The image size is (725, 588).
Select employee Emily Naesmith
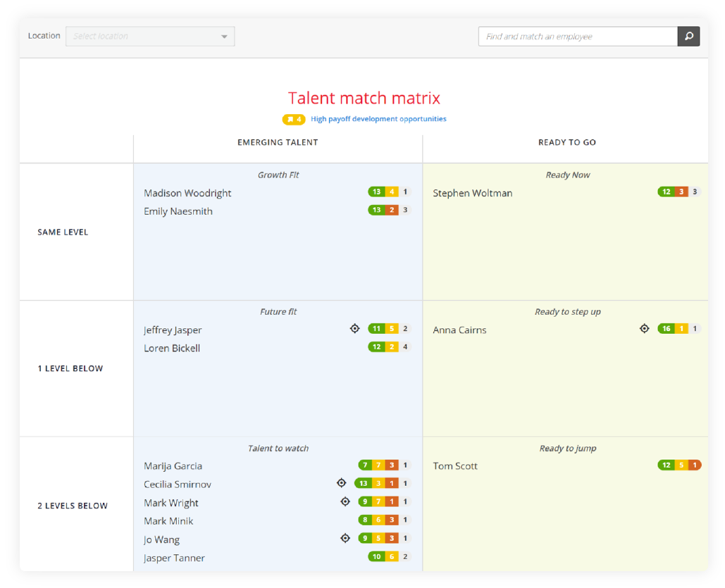[x=178, y=211]
